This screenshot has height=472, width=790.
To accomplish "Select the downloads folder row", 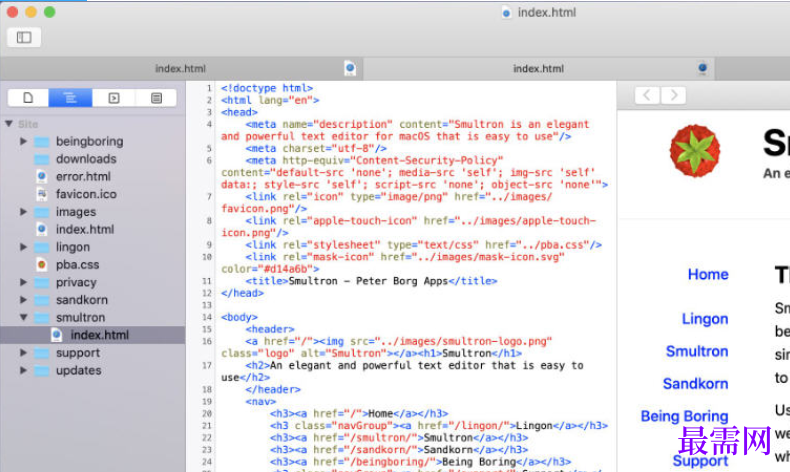I will [93, 159].
